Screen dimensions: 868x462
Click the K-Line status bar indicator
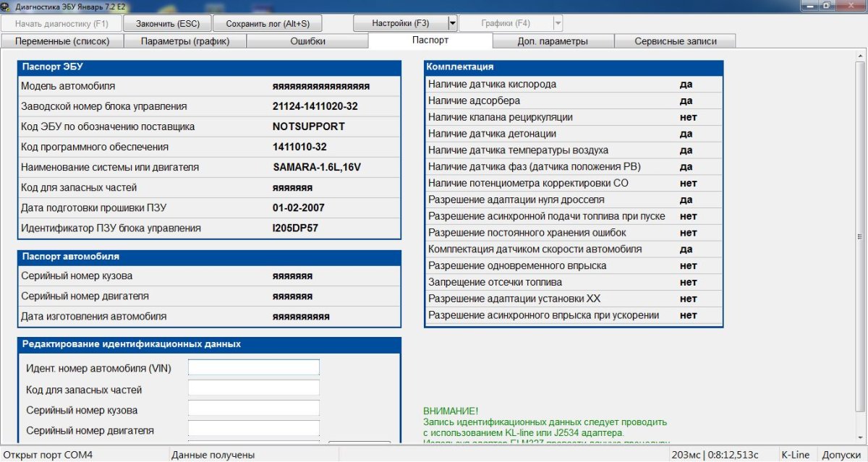coord(796,455)
